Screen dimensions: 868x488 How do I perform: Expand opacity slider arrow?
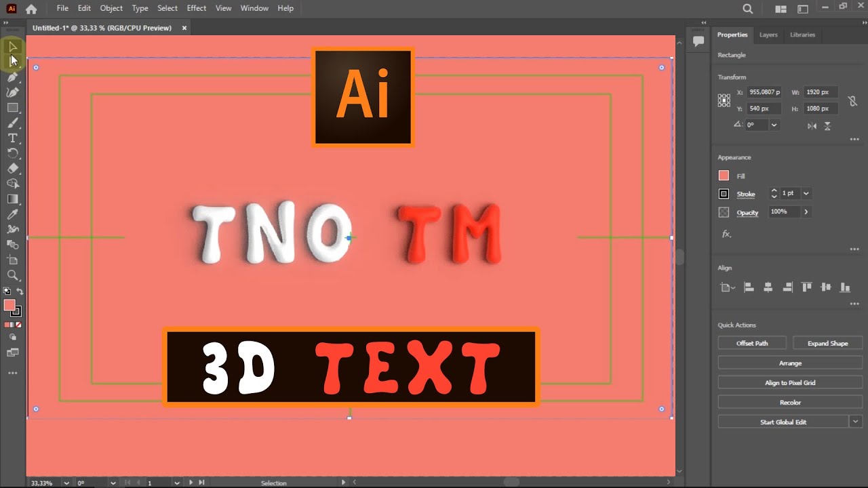coord(806,211)
